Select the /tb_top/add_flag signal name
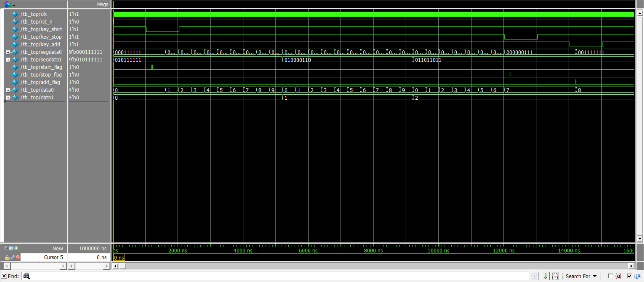Image resolution: width=644 pixels, height=282 pixels. pyautogui.click(x=40, y=82)
